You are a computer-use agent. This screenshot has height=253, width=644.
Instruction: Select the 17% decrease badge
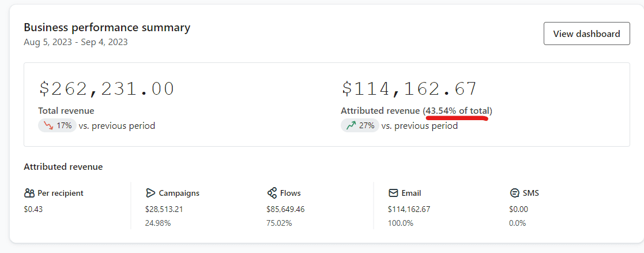tap(57, 125)
